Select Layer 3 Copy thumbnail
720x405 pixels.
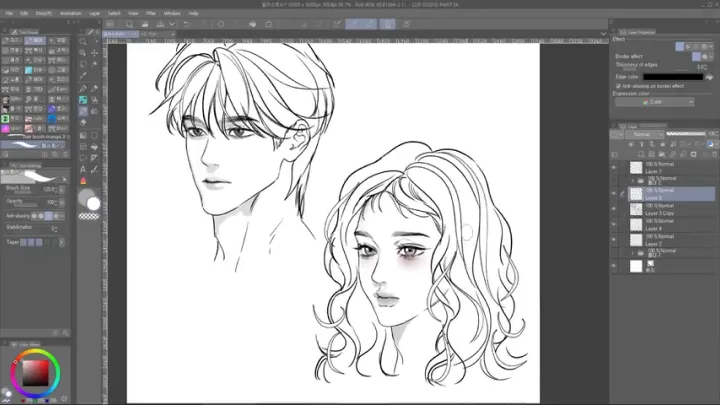636,209
